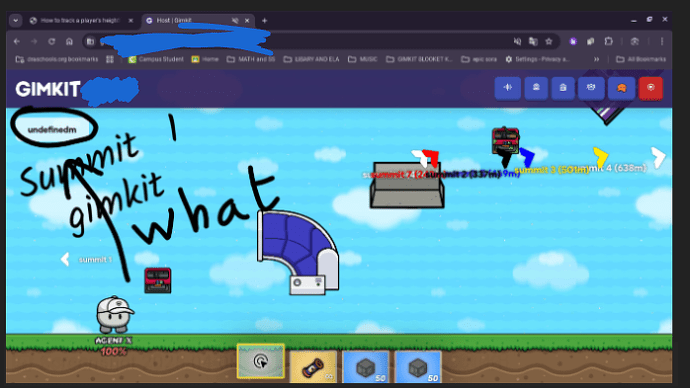The height and width of the screenshot is (388, 690).
Task: Open the Home bookmark
Action: pyautogui.click(x=205, y=59)
